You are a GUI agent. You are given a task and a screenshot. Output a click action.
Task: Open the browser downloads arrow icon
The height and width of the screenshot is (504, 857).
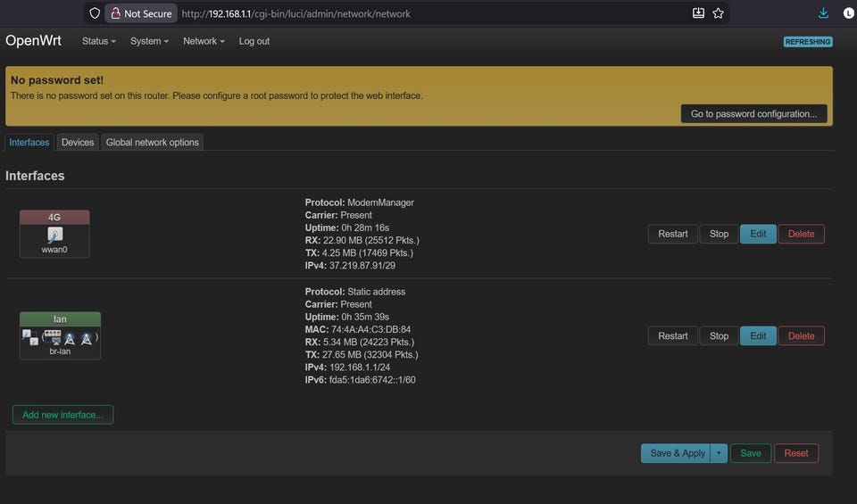[x=823, y=13]
